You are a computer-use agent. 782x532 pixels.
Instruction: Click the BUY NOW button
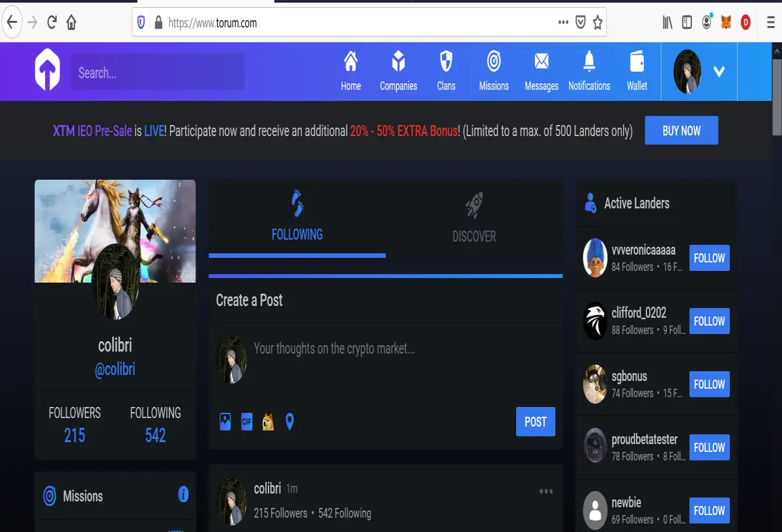[682, 130]
